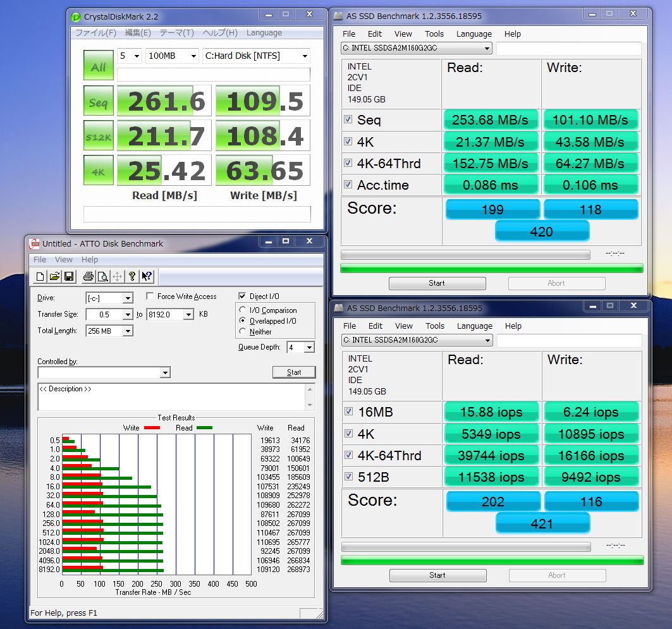Open the View menu in ATTO Disk Benchmark
Image resolution: width=672 pixels, height=629 pixels.
point(63,260)
